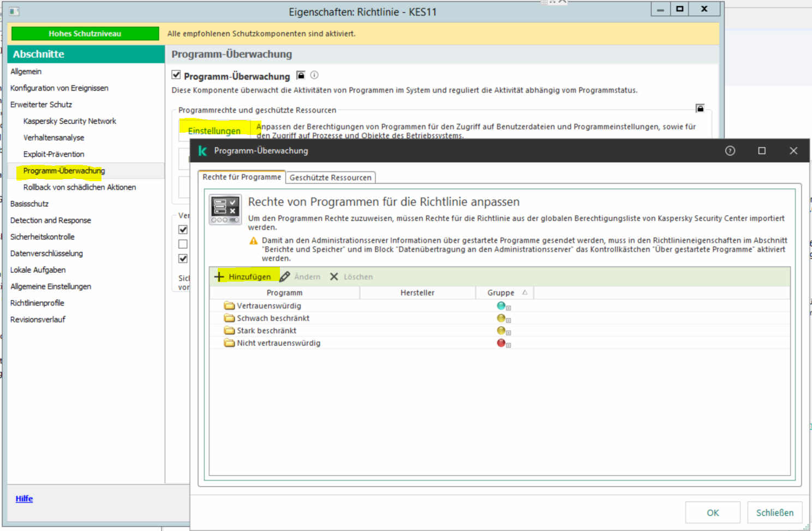Confirm the dialog with OK
812x531 pixels.
tap(713, 513)
